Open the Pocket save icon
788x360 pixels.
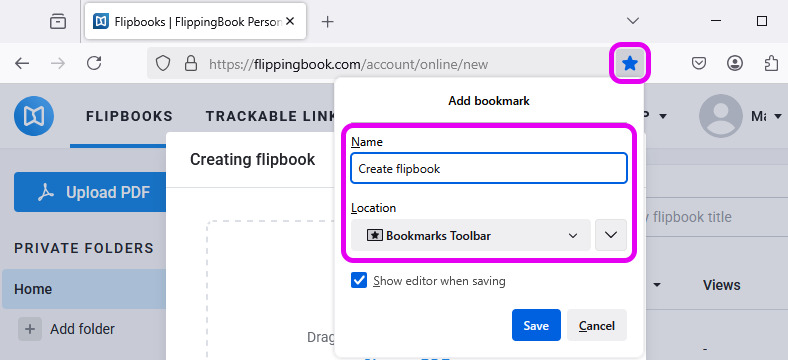click(x=699, y=63)
